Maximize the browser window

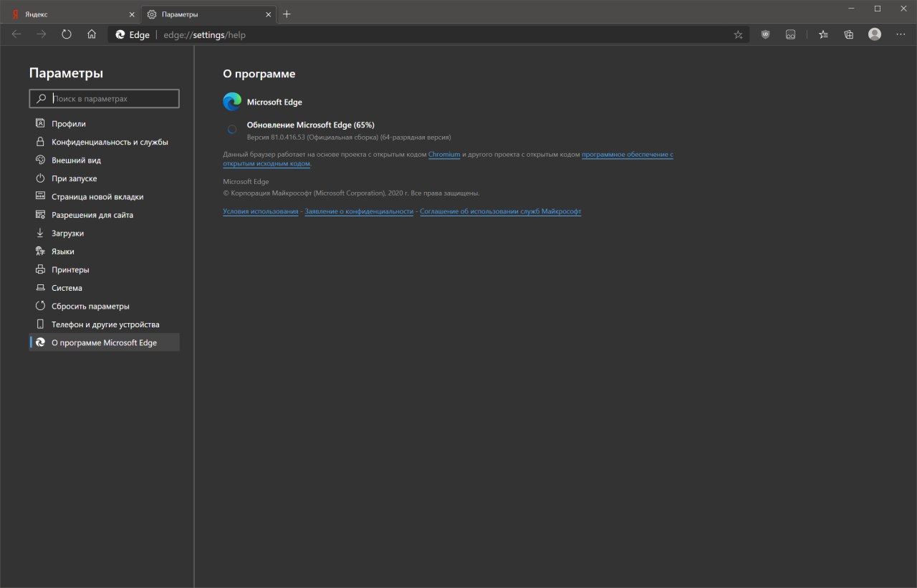878,9
